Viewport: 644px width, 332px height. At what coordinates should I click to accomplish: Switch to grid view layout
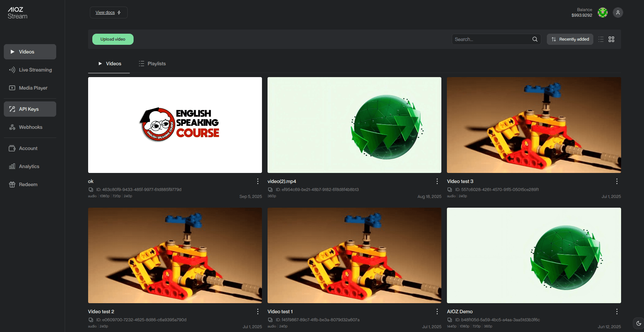click(x=611, y=39)
